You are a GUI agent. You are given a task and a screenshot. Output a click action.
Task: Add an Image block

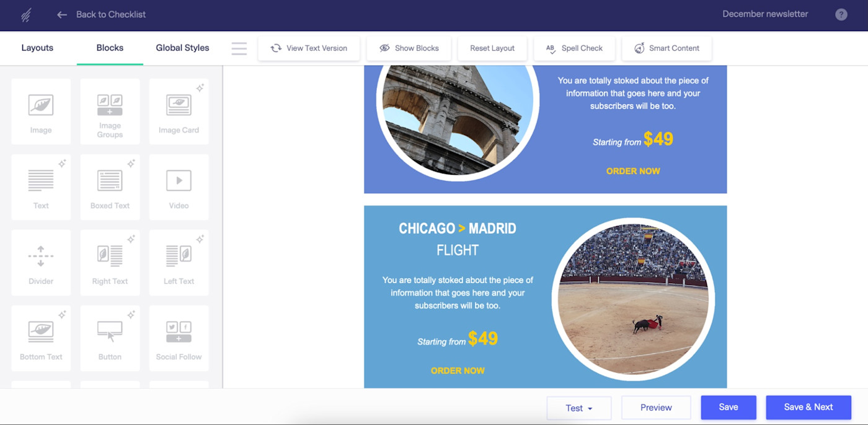point(41,112)
